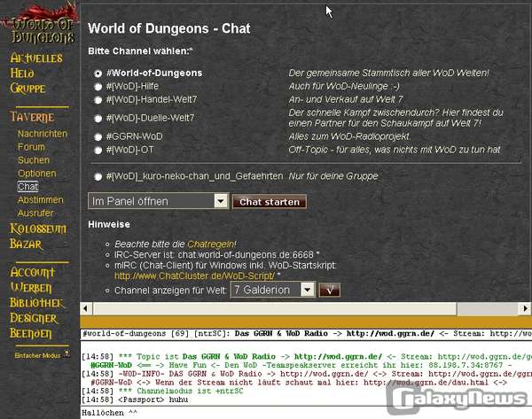
Task: Expand the '7 Galderion' world dropdown
Action: point(273,290)
